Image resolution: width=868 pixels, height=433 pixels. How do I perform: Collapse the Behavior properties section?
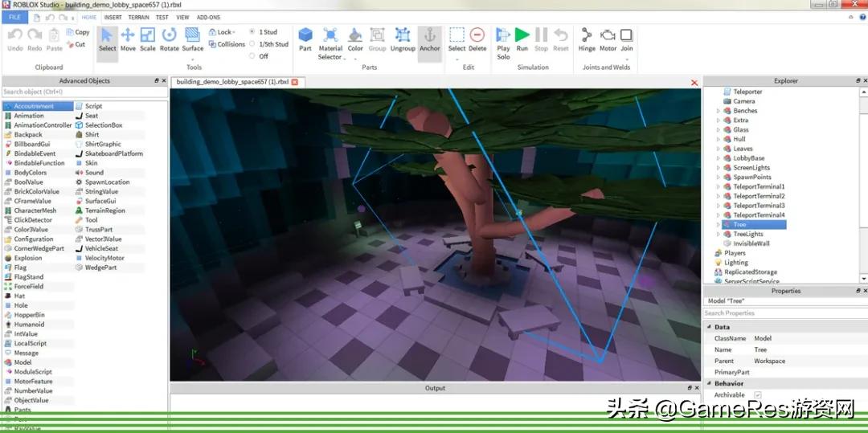pyautogui.click(x=709, y=383)
